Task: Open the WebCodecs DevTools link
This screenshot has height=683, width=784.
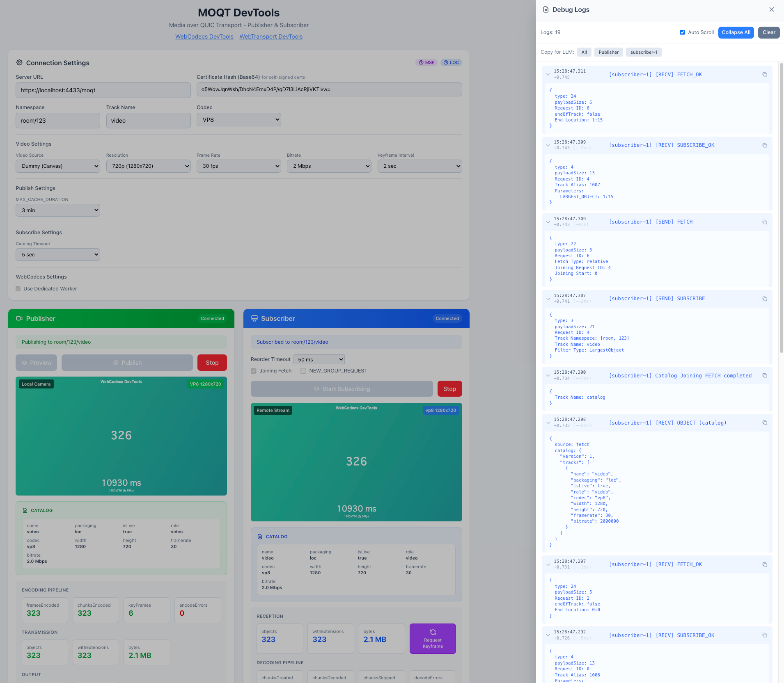Action: click(204, 37)
